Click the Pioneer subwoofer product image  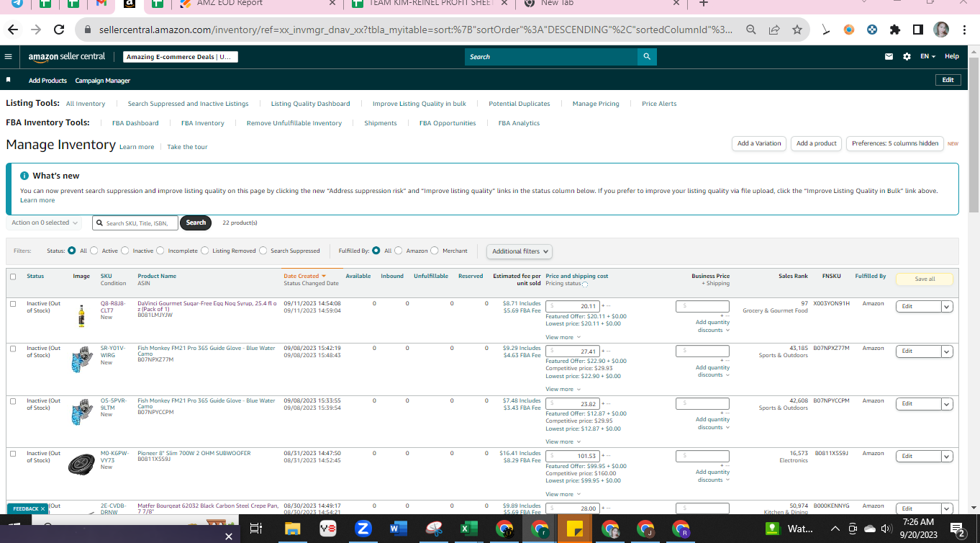81,465
